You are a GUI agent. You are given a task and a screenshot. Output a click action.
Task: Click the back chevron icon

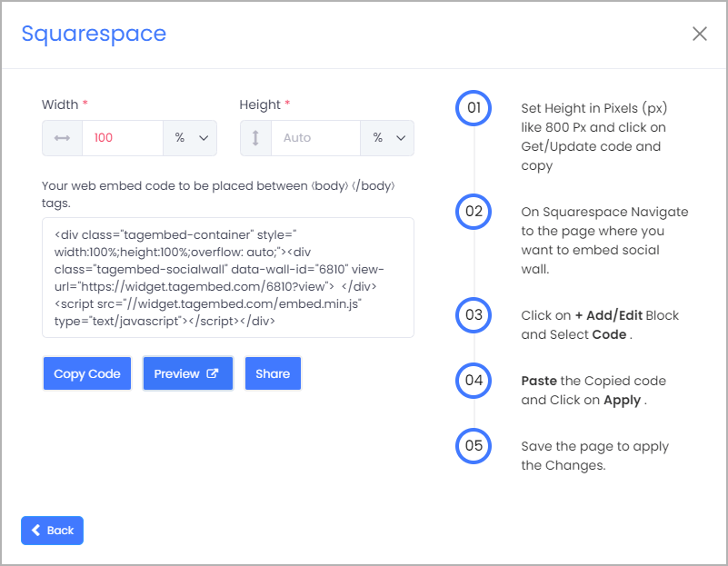pos(35,531)
